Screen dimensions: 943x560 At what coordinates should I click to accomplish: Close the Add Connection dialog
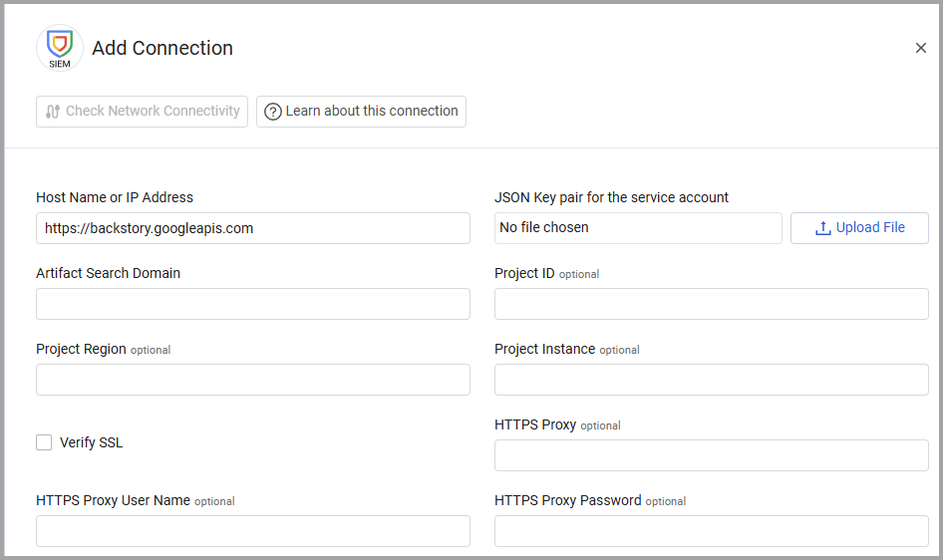click(920, 48)
